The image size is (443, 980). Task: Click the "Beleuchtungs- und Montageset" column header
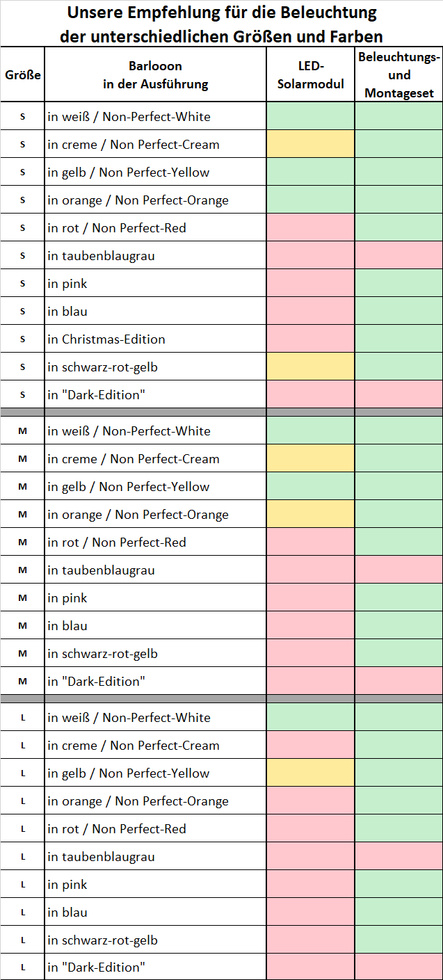pos(399,75)
